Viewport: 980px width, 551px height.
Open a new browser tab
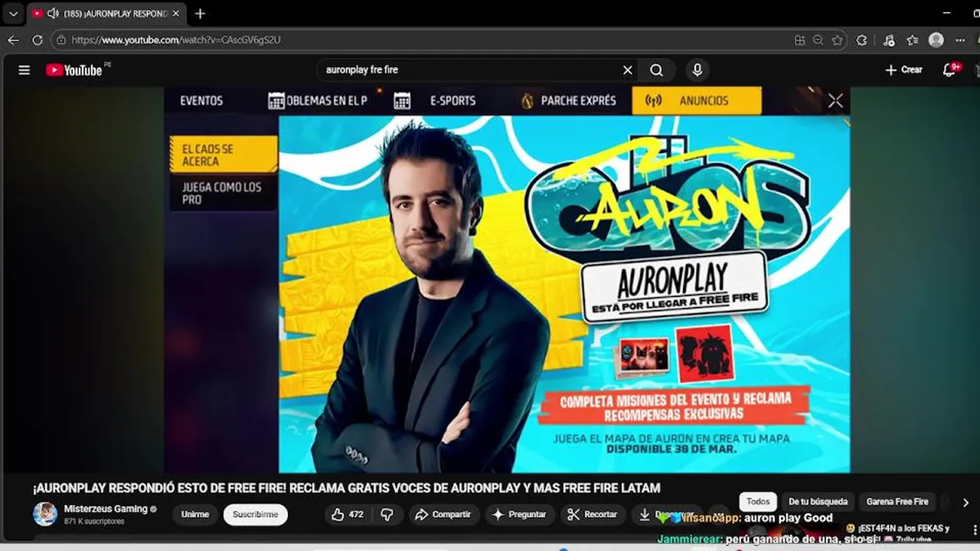click(200, 14)
